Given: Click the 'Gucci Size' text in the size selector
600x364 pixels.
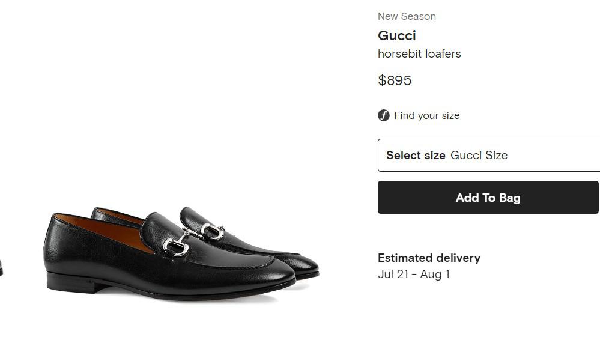Looking at the screenshot, I should [x=479, y=155].
